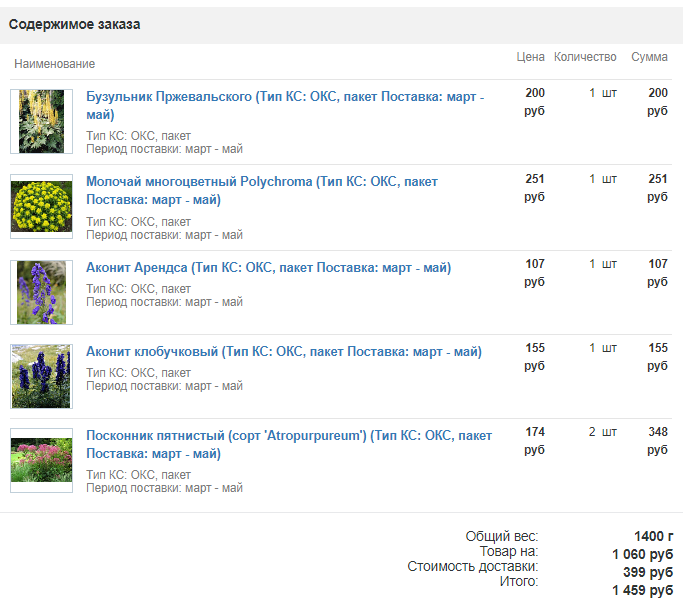This screenshot has width=683, height=610.
Task: Click 'Период поставки: март - май' under Молочай
Action: click(x=164, y=235)
